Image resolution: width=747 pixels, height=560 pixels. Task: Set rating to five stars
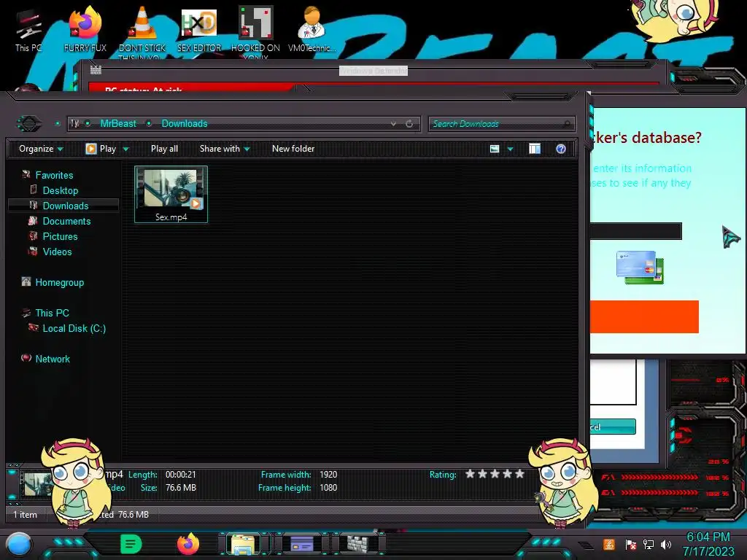point(519,474)
